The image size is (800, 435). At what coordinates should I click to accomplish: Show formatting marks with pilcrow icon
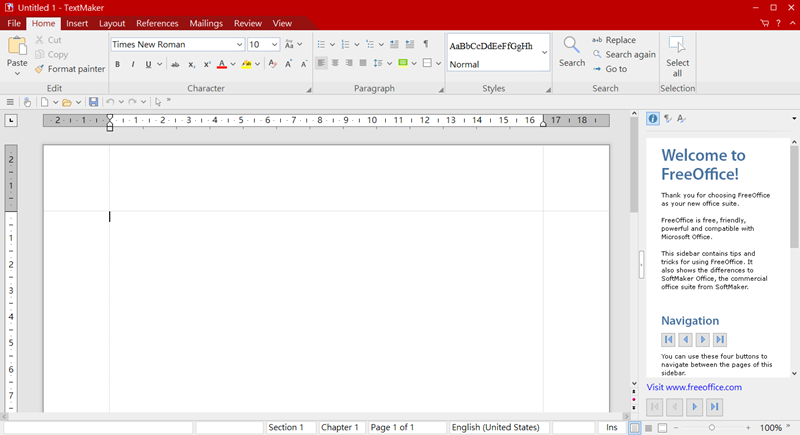pyautogui.click(x=425, y=44)
